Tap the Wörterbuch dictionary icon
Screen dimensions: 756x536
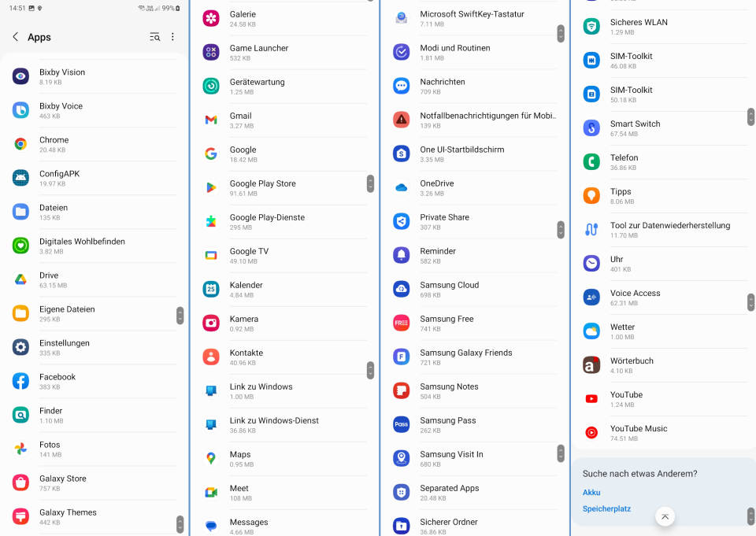[591, 365]
